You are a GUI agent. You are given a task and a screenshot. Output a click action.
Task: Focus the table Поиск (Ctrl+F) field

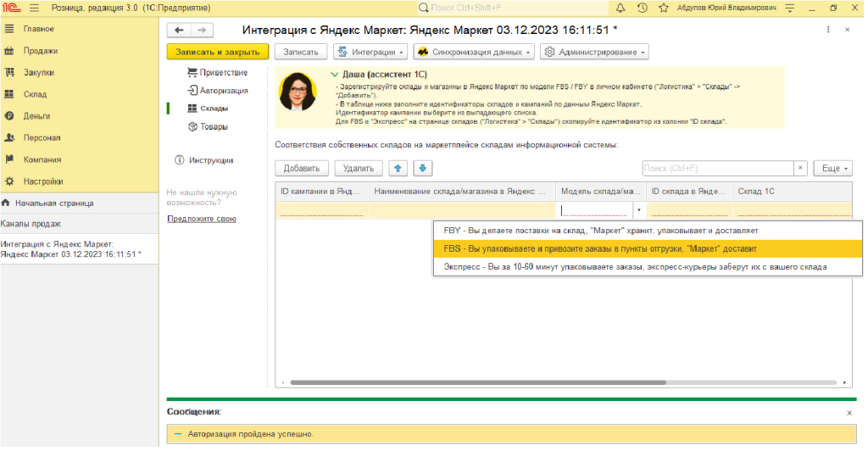[717, 168]
